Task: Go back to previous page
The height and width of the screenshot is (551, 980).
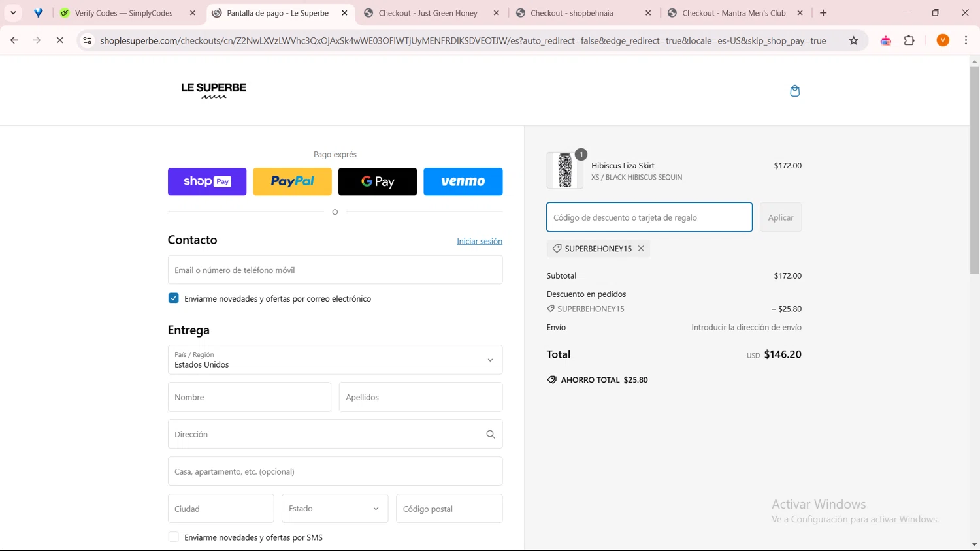Action: click(14, 40)
